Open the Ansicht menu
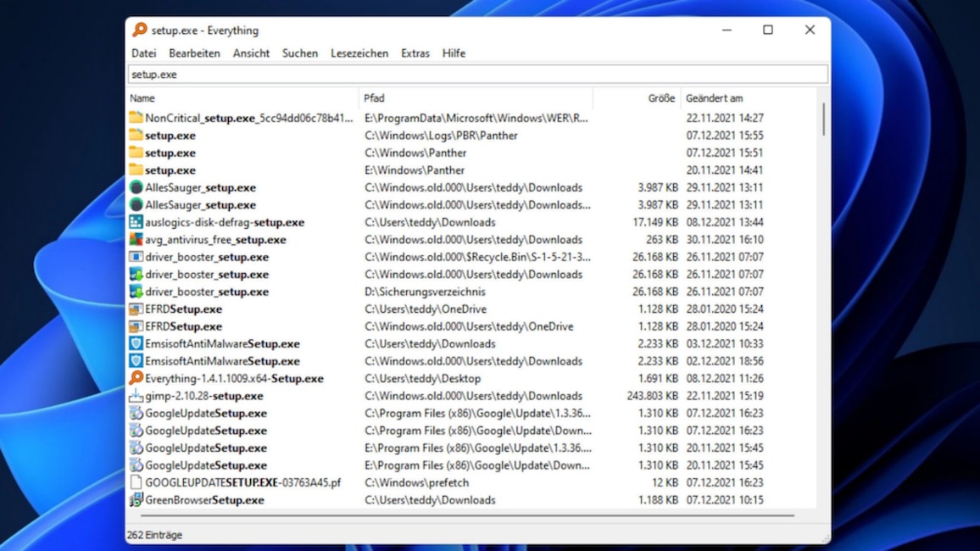The image size is (980, 551). coord(251,53)
